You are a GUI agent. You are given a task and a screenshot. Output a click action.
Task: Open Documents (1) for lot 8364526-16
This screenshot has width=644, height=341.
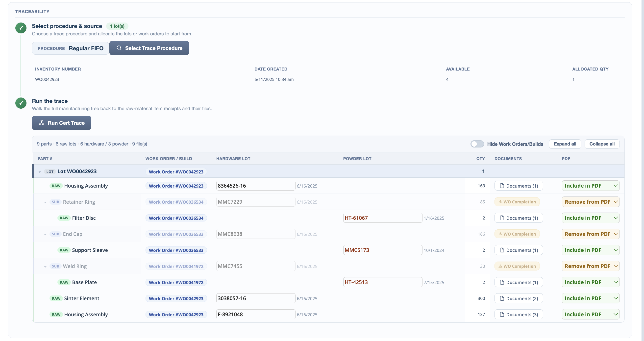[x=519, y=186]
